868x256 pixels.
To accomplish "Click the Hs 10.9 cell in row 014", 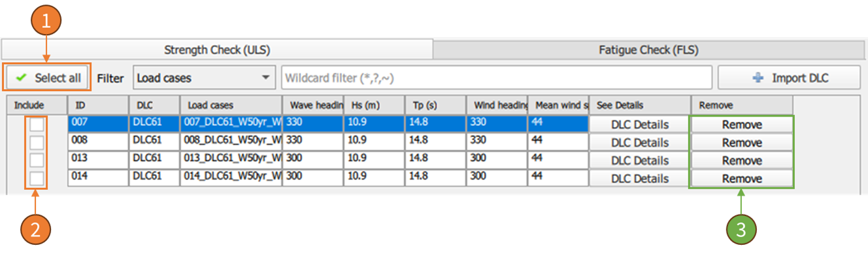I will click(x=374, y=178).
